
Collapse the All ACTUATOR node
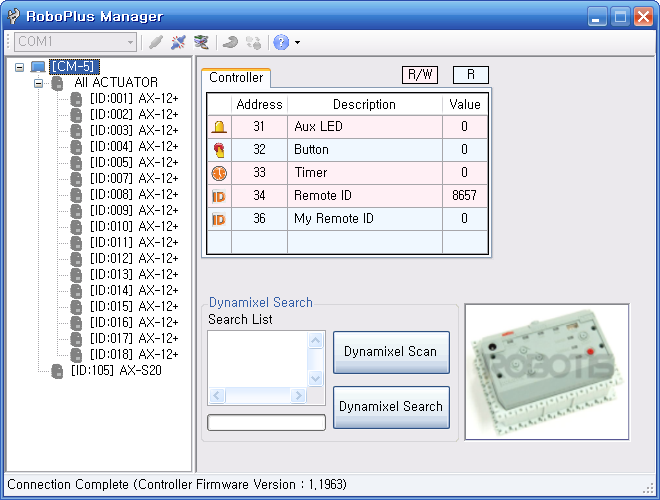39,83
